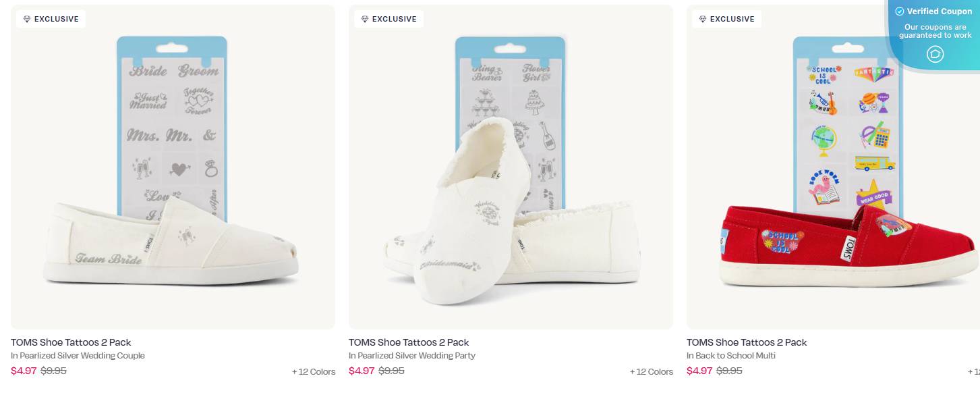The image size is (980, 397).
Task: Click the "In Back to School Multi" text
Action: tap(731, 356)
